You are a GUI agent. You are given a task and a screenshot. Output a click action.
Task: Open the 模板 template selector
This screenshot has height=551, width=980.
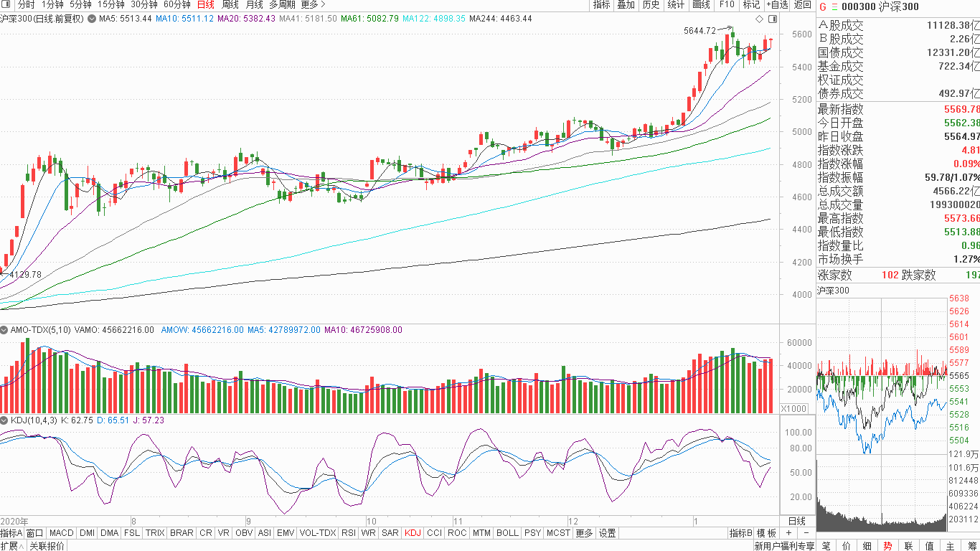pos(766,533)
